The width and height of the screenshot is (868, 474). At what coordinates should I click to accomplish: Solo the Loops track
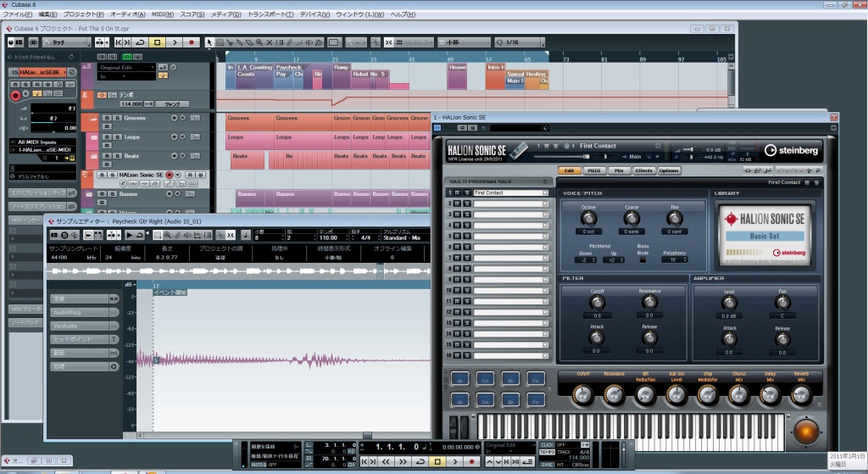coord(117,137)
